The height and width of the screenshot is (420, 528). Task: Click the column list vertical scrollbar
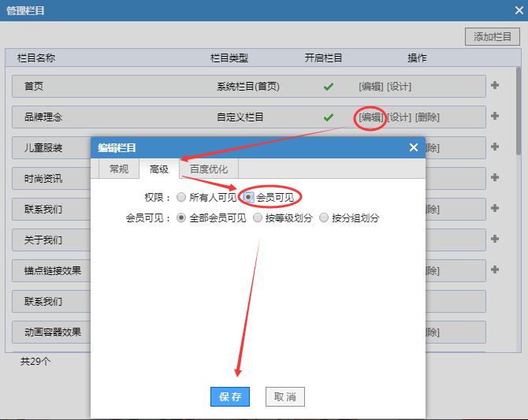[x=519, y=111]
